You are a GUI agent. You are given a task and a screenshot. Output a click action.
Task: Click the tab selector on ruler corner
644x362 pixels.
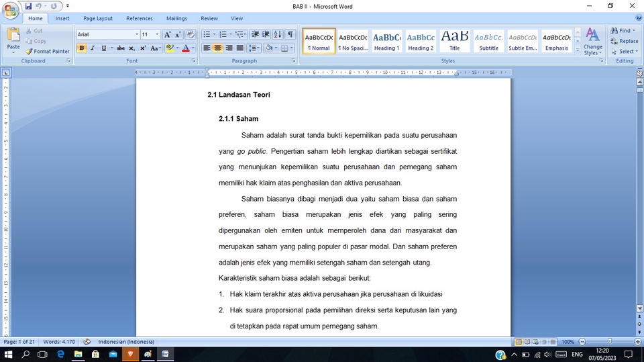coord(6,73)
